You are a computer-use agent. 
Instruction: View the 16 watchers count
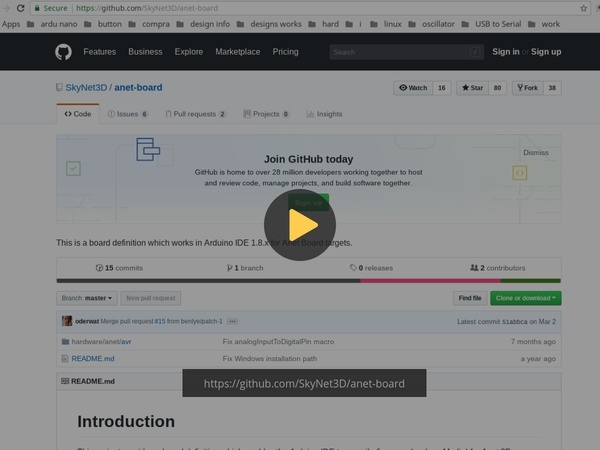[442, 88]
